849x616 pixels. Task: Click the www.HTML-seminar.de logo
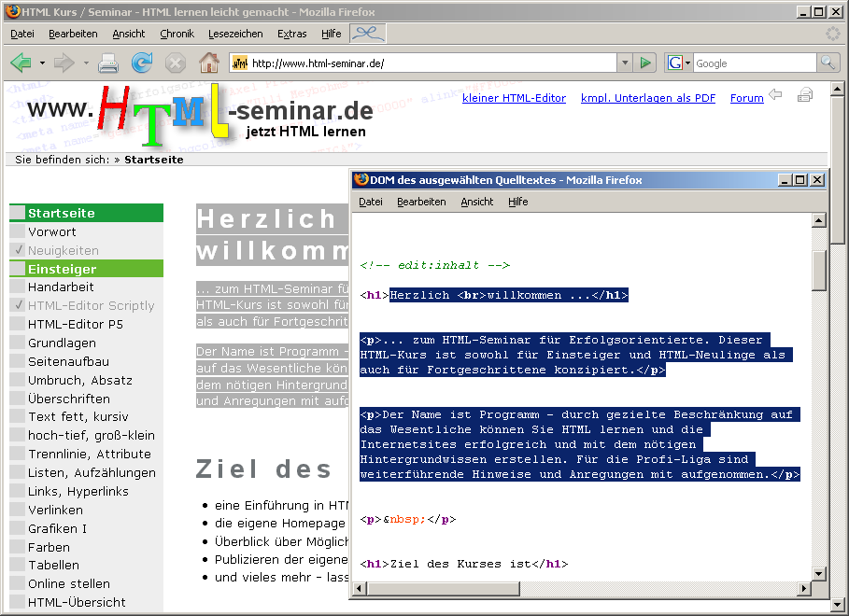pos(199,115)
